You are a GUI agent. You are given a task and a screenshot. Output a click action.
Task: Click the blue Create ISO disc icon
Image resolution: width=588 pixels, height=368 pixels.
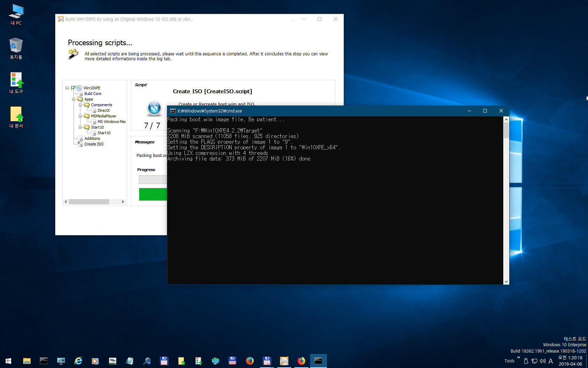coord(154,108)
